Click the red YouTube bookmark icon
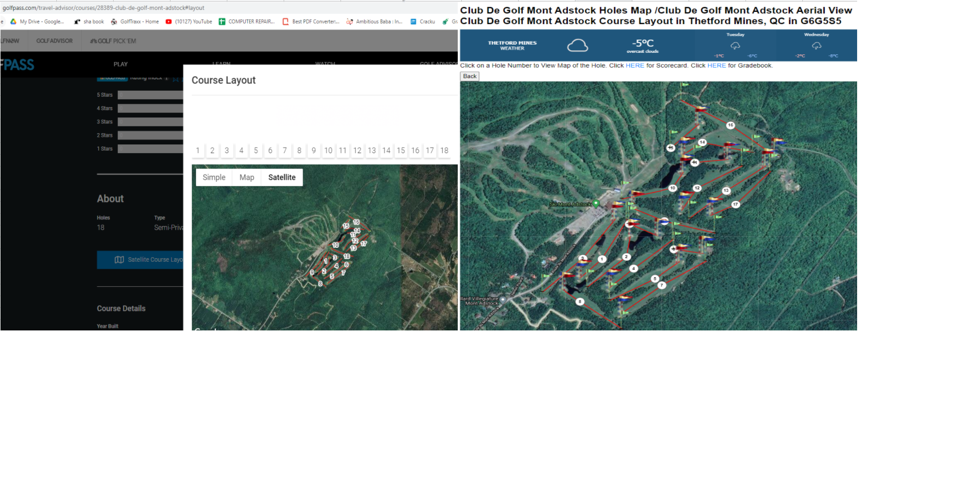The image size is (980, 479). (168, 22)
